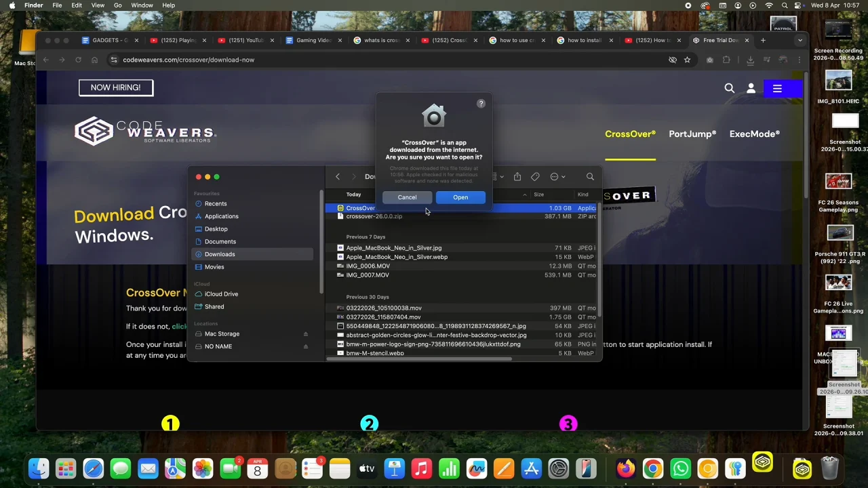Click the Share icon in the Finder toolbar
The height and width of the screenshot is (488, 868).
click(517, 176)
